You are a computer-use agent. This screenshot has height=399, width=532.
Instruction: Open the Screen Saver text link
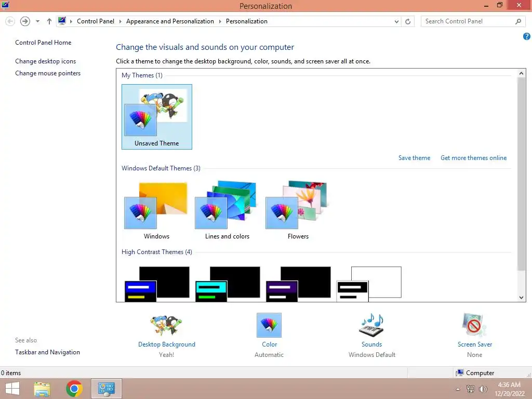[x=475, y=344]
